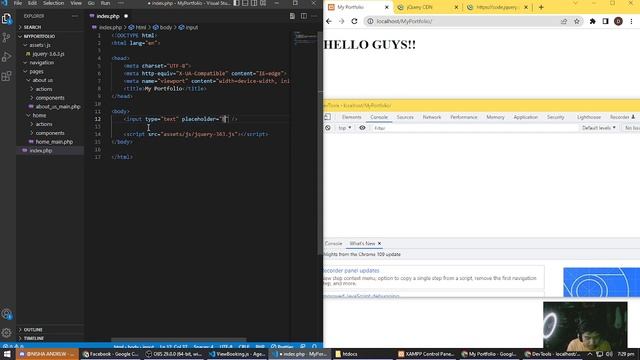Expand the TIMELINE section

[33, 338]
